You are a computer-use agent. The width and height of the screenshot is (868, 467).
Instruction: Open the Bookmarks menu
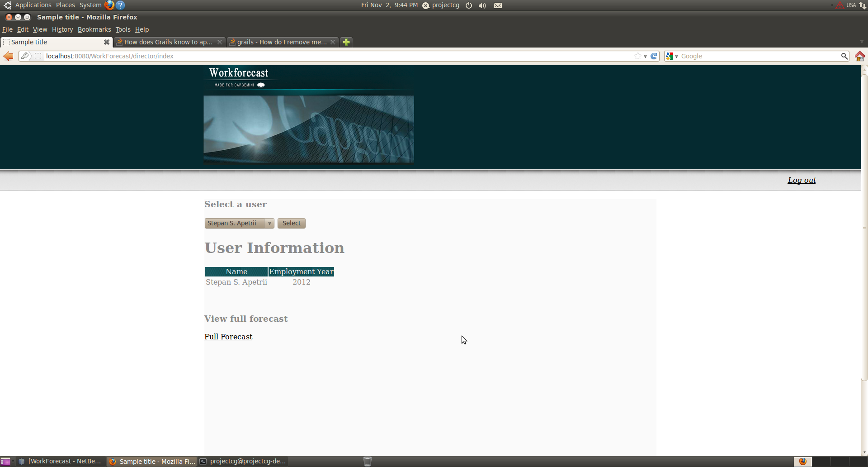(94, 29)
